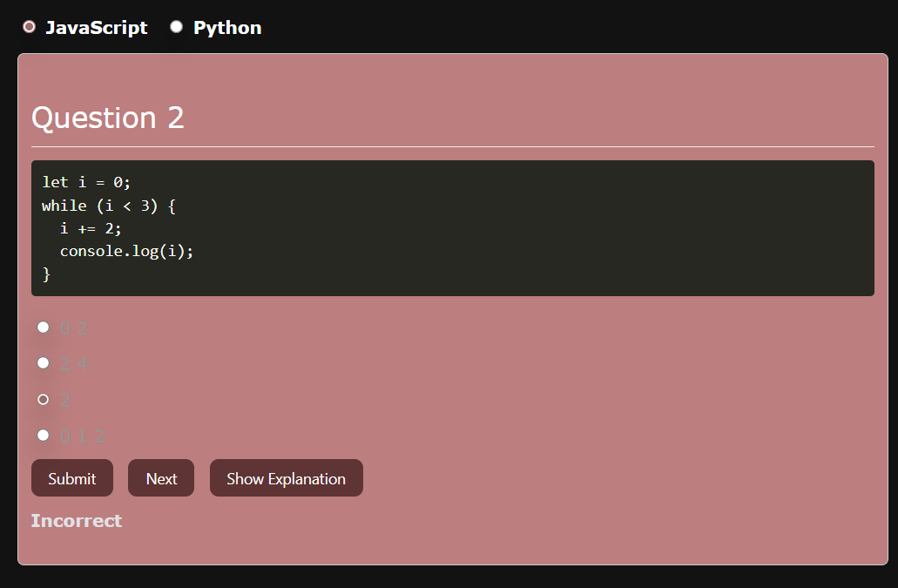
Task: Submit your quiz answer
Action: coord(71,477)
